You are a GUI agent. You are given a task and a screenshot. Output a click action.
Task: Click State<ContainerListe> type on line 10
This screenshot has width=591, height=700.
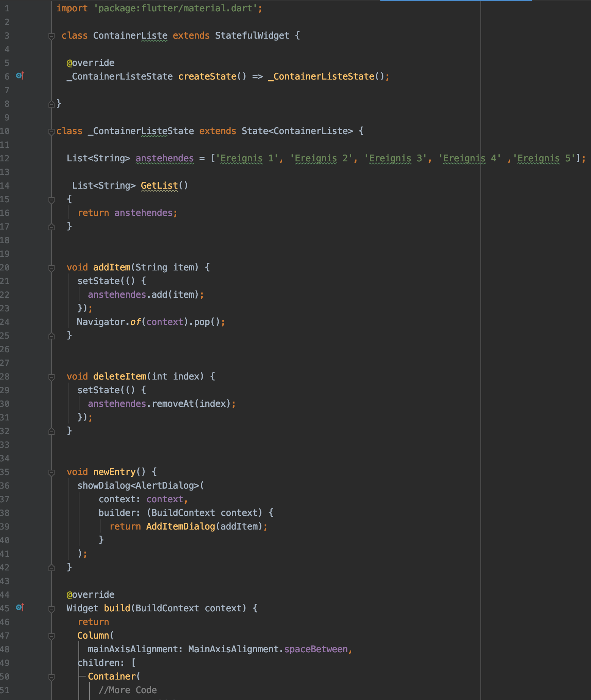click(x=297, y=131)
